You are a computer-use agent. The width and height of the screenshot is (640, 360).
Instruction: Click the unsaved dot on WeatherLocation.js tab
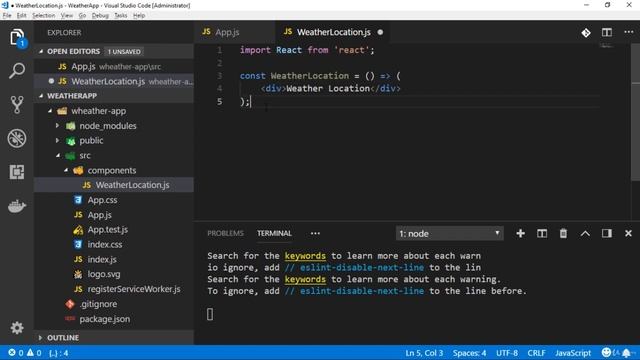(x=380, y=32)
